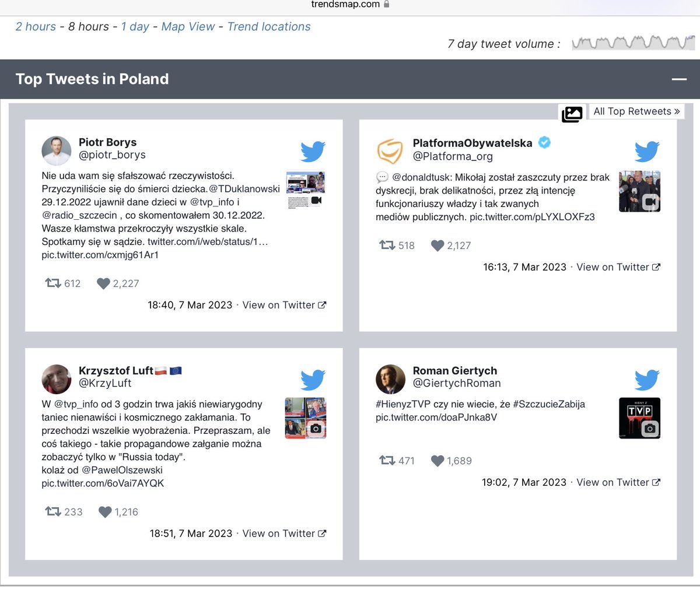
Task: Open pic.twitter.com/pLYXLOXFz3 link
Action: click(x=532, y=217)
